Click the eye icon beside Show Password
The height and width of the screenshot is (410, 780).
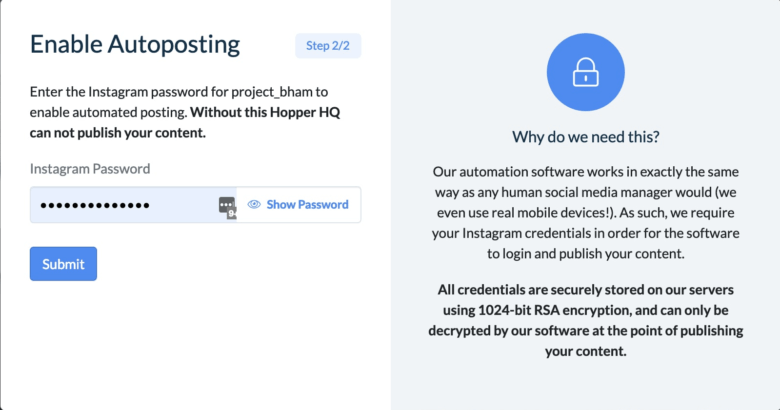[x=254, y=204]
